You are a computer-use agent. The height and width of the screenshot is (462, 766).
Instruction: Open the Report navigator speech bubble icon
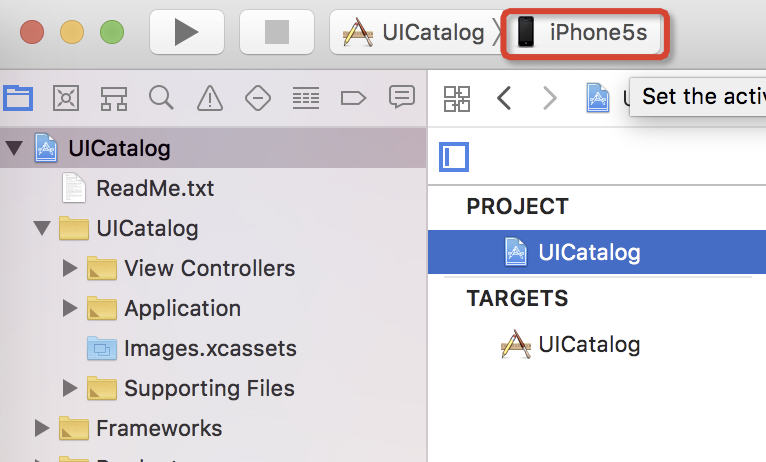402,97
